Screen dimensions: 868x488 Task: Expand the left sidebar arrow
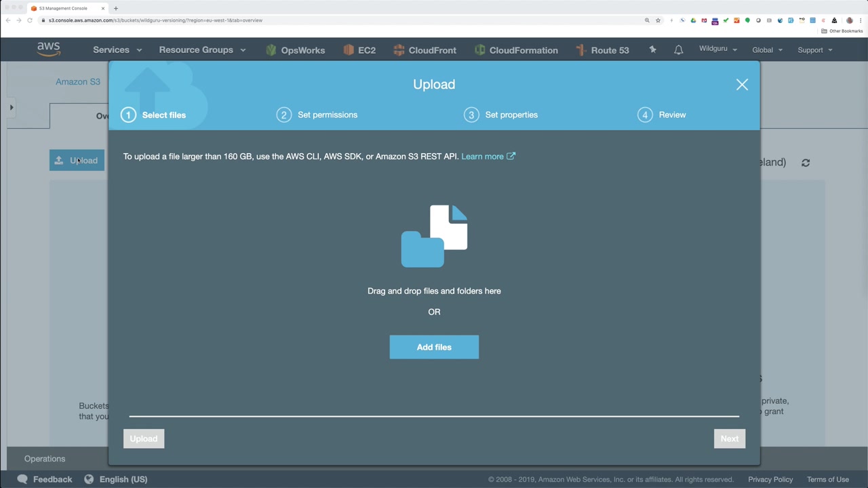(x=12, y=107)
